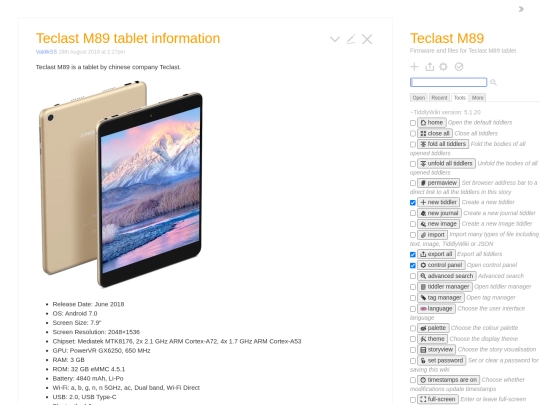
Task: Open the control panel gear icon below the subtitle
Action: tap(444, 66)
